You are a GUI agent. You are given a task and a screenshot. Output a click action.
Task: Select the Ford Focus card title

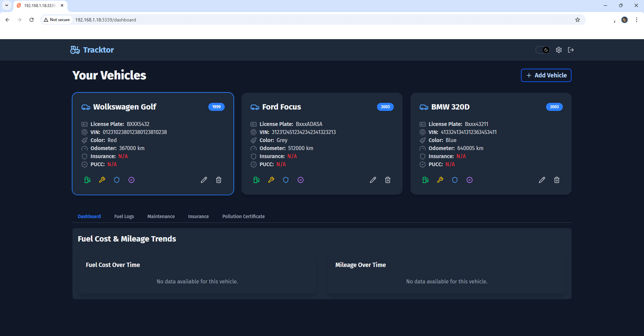point(282,107)
